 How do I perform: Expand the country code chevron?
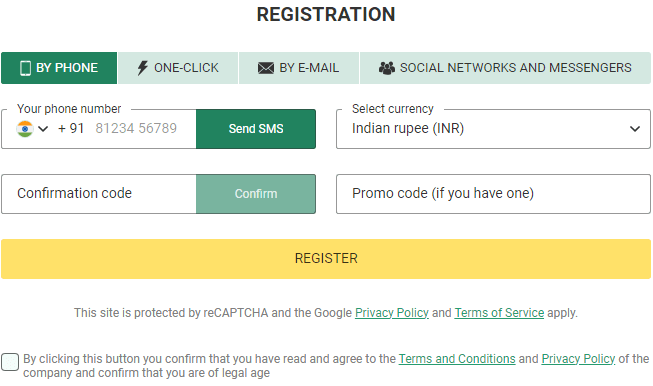pyautogui.click(x=43, y=129)
